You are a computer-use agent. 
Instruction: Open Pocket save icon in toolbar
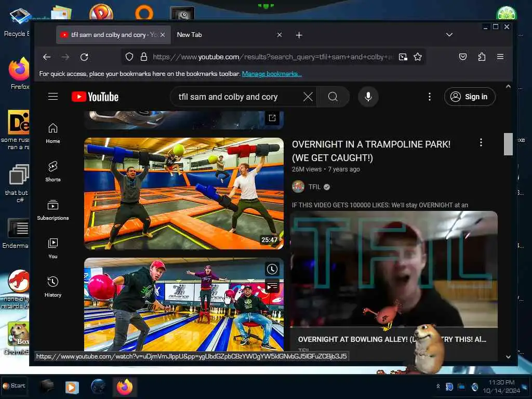pyautogui.click(x=463, y=57)
